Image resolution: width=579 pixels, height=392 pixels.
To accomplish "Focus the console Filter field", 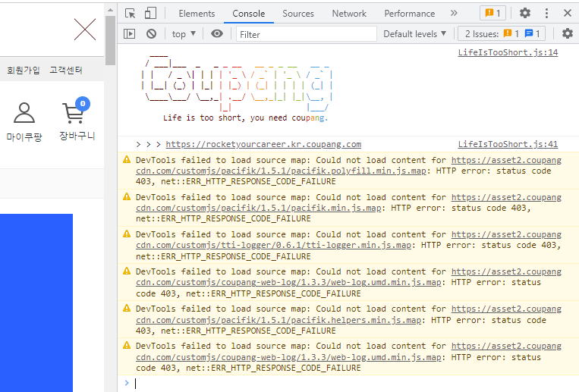I will 306,34.
